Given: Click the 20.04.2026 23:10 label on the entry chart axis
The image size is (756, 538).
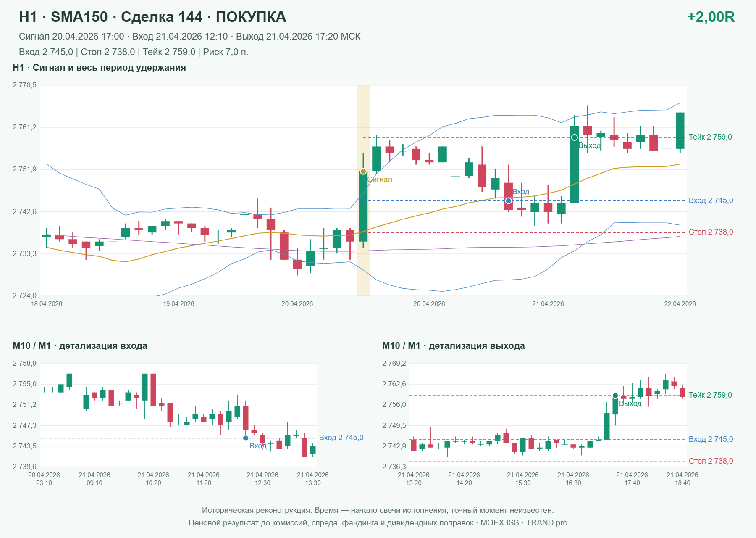Looking at the screenshot, I should click(44, 479).
